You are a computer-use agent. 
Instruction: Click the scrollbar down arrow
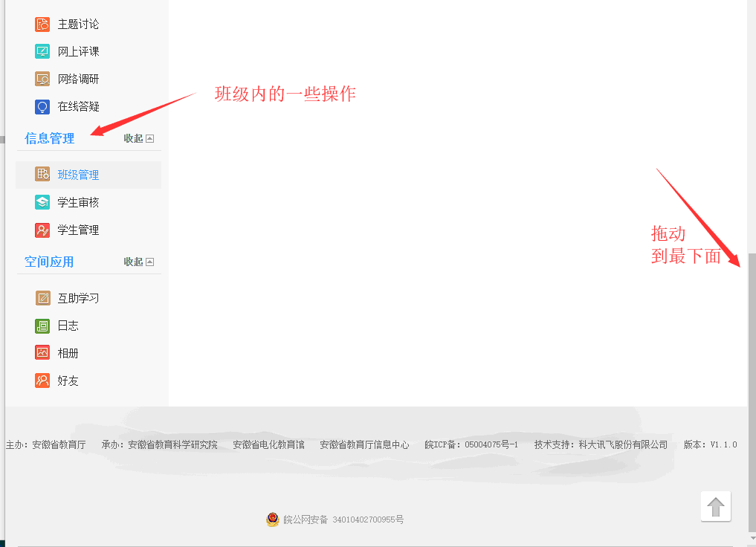tap(752, 538)
